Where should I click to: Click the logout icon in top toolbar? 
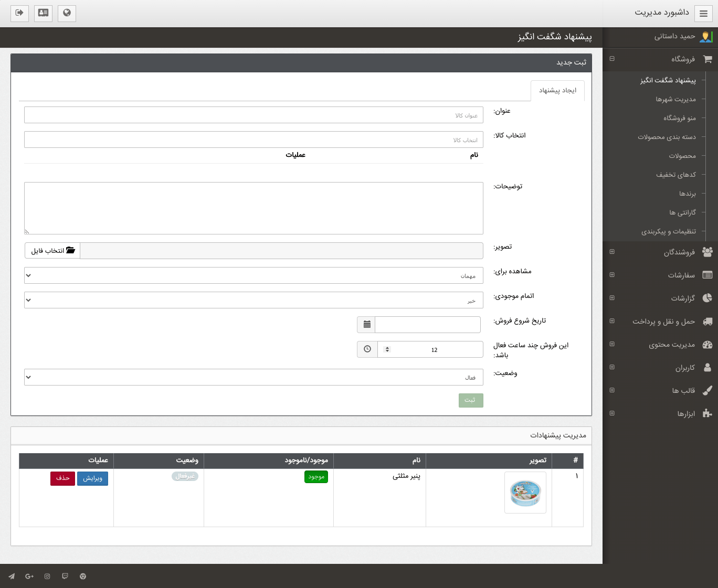[x=19, y=13]
